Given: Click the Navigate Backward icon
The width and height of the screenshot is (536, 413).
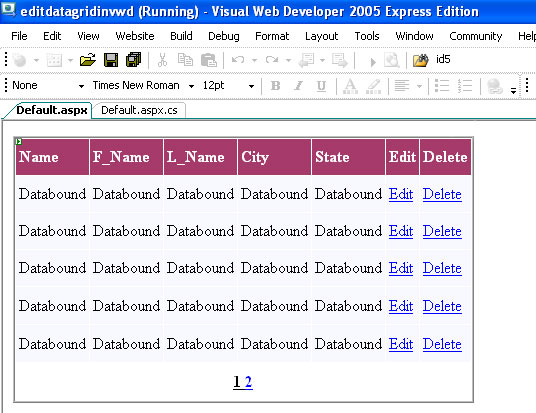Looking at the screenshot, I should (x=307, y=60).
